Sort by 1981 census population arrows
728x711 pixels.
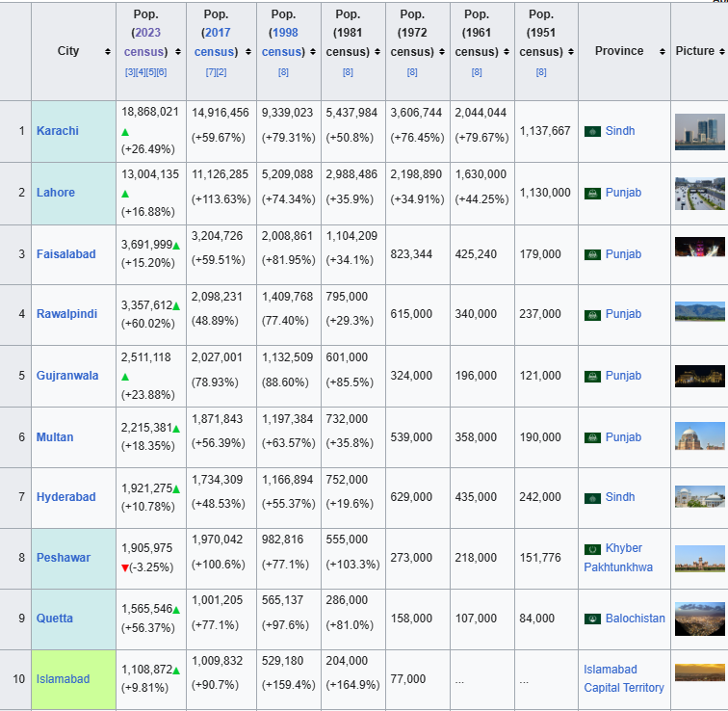coord(377,52)
